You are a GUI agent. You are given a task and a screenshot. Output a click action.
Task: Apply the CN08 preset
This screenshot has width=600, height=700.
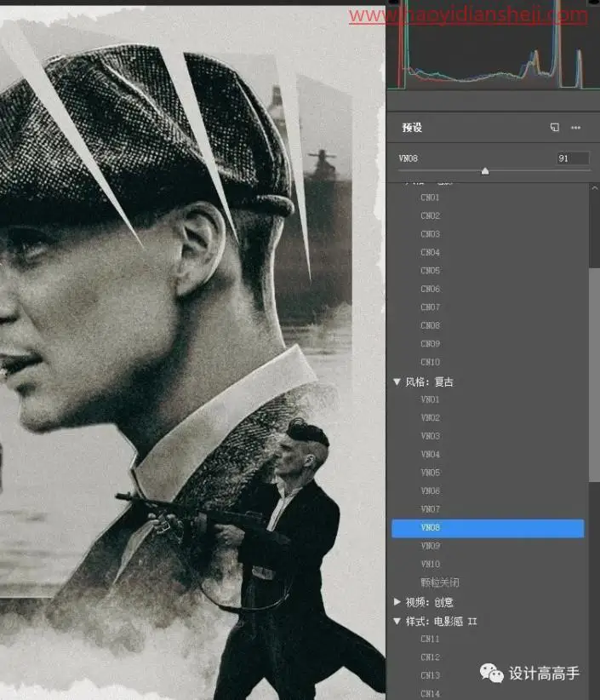(430, 325)
